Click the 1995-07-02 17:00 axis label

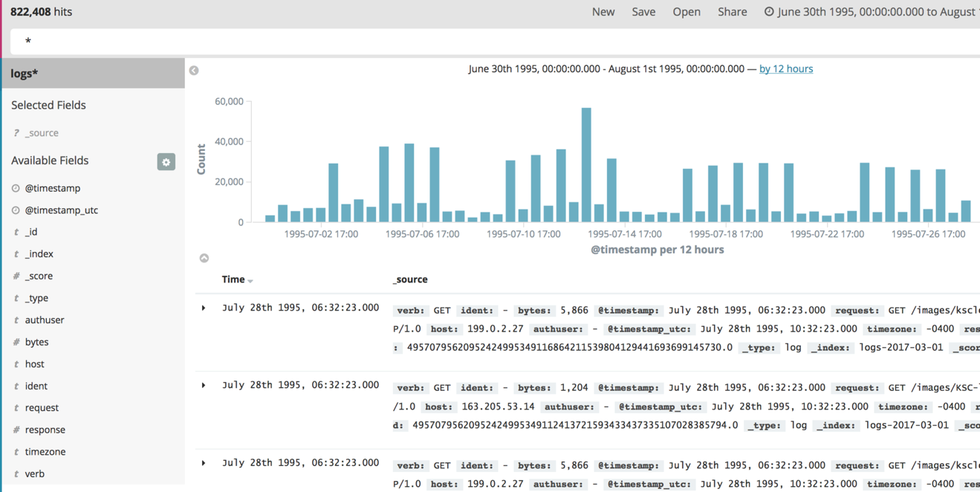[x=321, y=234]
